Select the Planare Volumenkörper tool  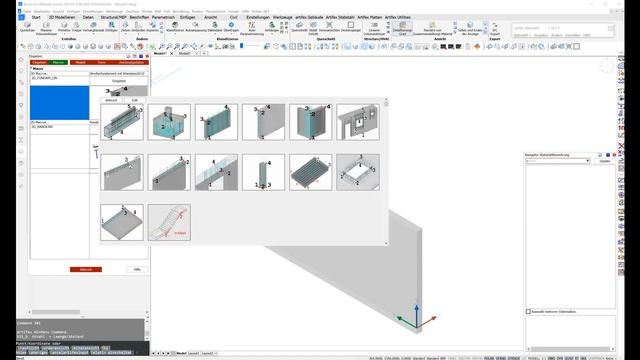[46, 29]
